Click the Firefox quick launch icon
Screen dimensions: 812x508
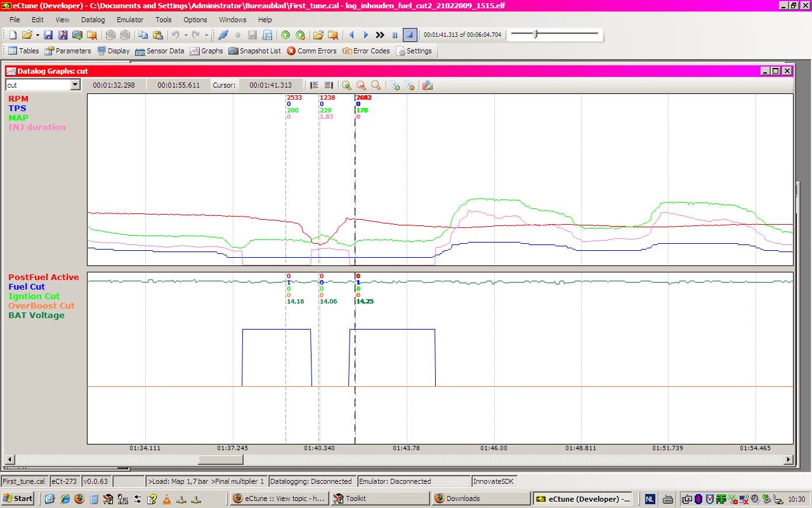[x=79, y=499]
